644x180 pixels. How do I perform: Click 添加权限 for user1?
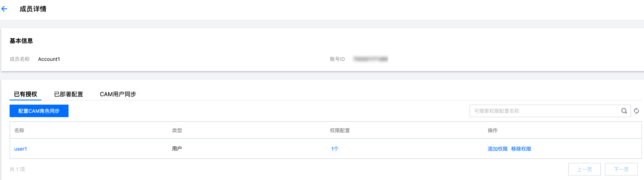coord(497,149)
